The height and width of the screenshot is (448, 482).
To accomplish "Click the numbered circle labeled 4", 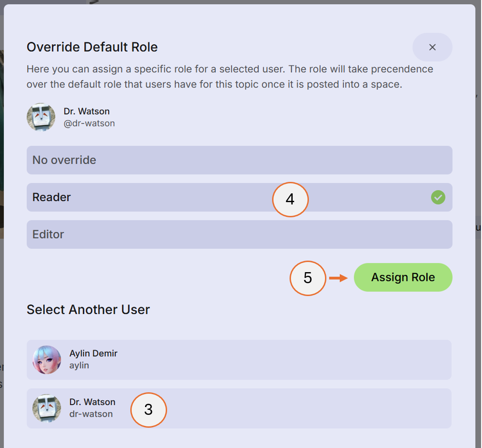I will (290, 199).
